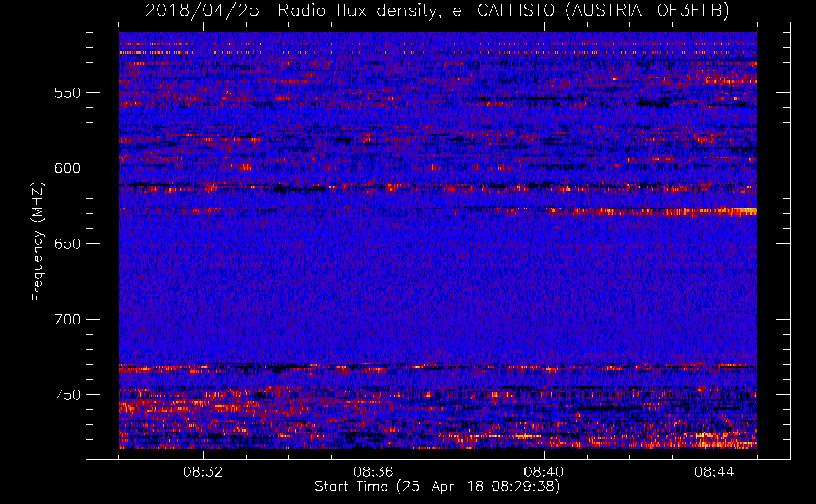Click the 600 frequency tick label
816x504 pixels.
[68, 168]
